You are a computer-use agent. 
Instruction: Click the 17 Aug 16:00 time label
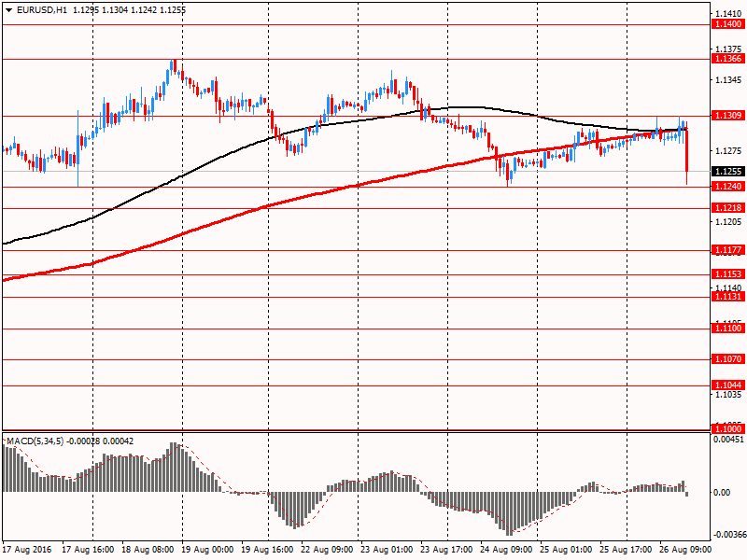click(88, 550)
